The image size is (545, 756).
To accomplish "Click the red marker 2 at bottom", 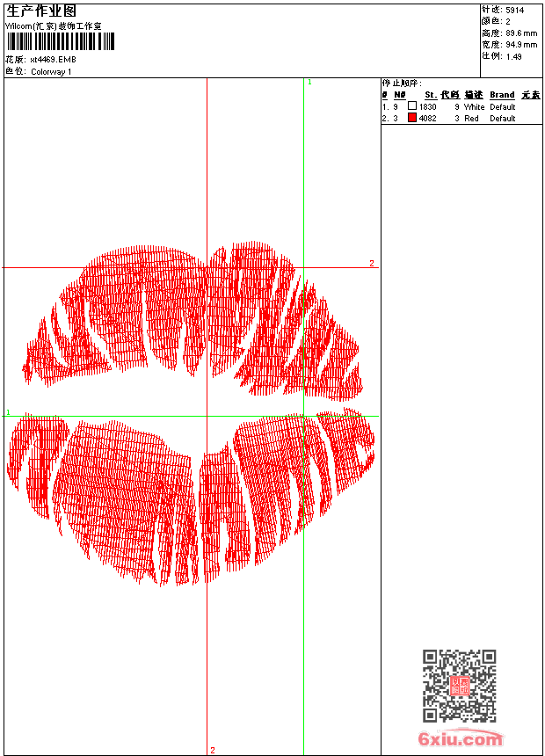I will (213, 750).
